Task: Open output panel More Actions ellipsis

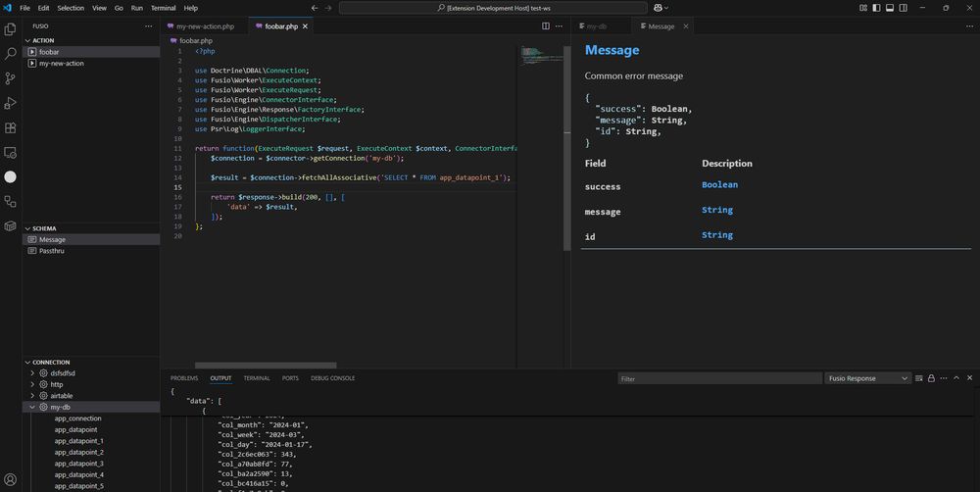Action: (944, 378)
